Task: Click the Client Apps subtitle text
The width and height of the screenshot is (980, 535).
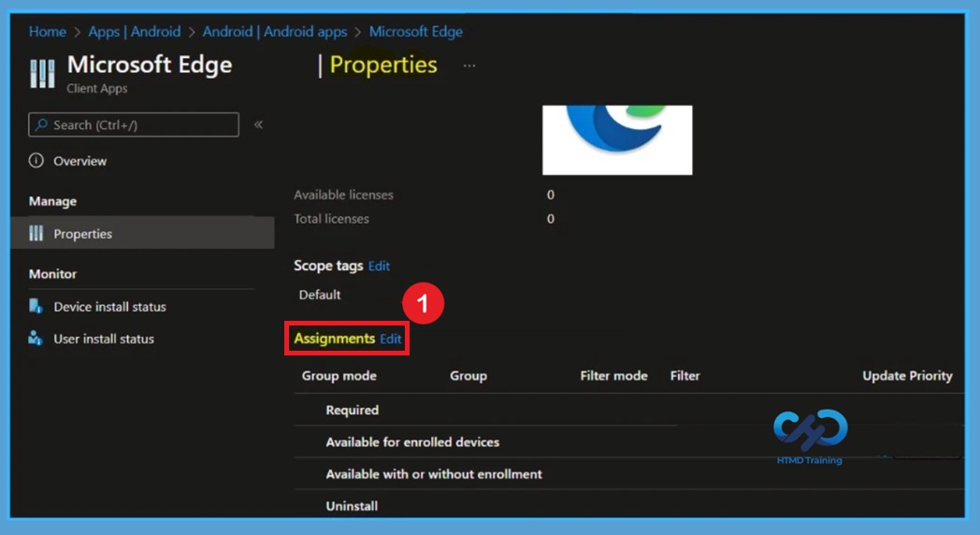Action: click(x=97, y=89)
